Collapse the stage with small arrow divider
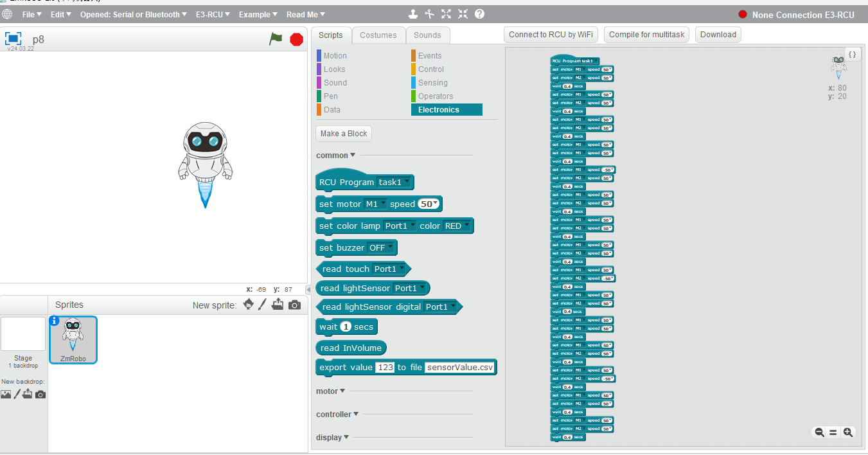Viewport: 868px width, 455px height. 308,290
